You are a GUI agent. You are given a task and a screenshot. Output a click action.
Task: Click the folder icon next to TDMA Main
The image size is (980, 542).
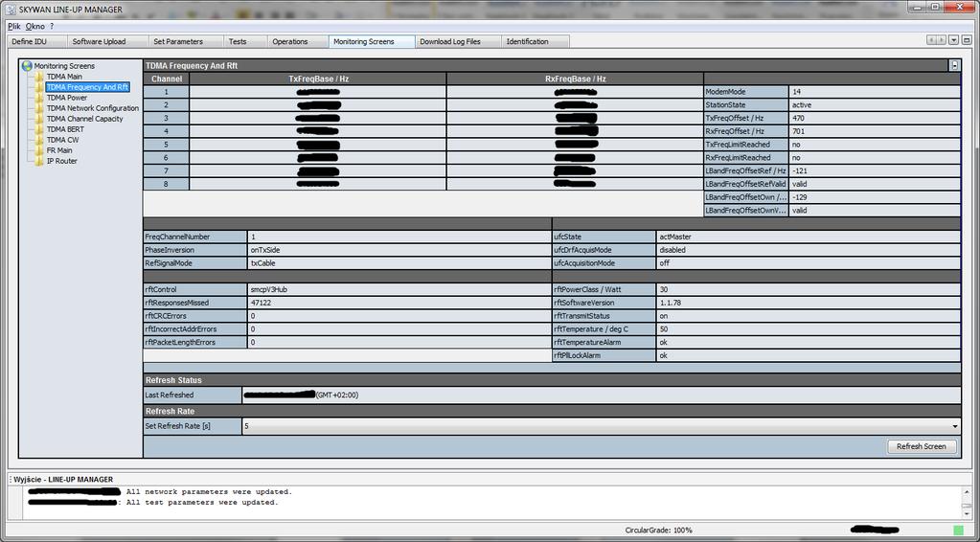(x=39, y=77)
